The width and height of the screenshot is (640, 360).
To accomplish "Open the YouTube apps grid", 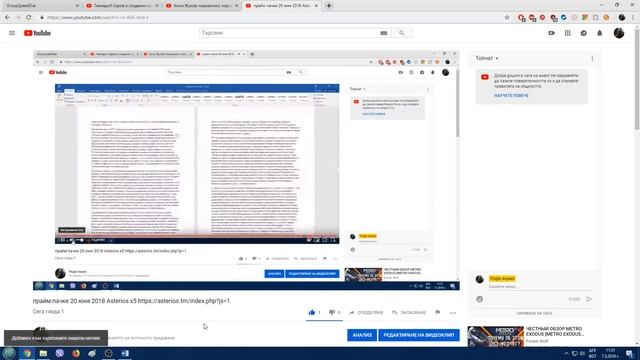I will coord(567,33).
